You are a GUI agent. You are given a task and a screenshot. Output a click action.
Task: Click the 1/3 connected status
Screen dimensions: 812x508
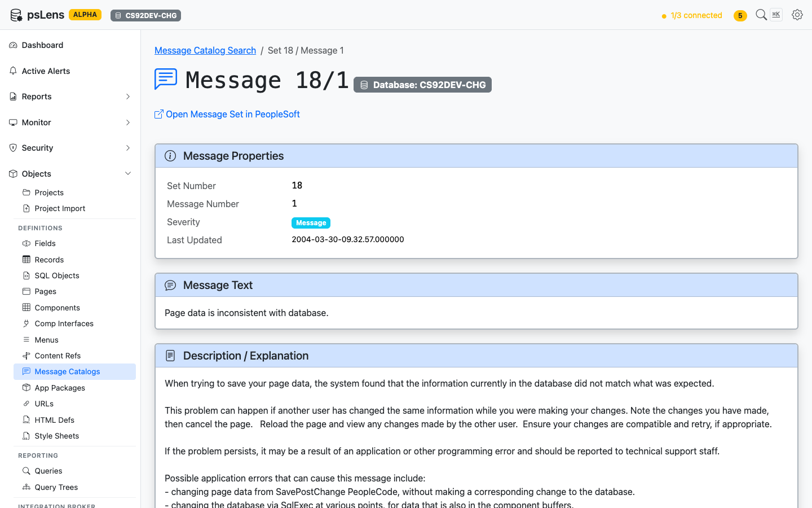[x=692, y=16]
